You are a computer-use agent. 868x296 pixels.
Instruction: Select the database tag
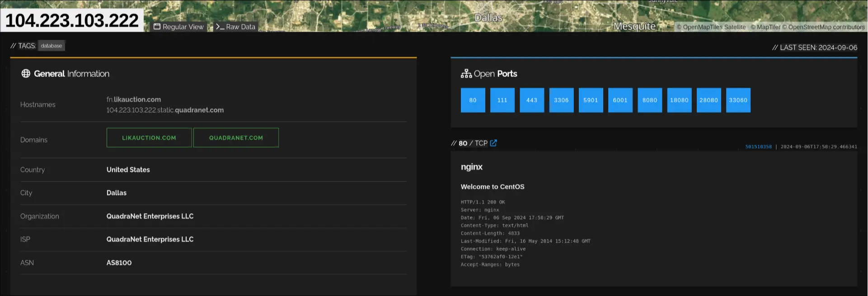pos(52,46)
